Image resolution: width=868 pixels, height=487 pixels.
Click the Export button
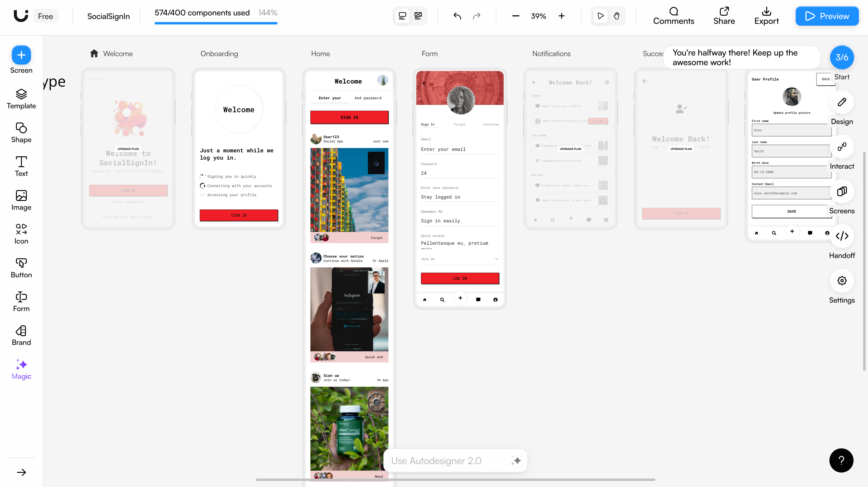[766, 16]
